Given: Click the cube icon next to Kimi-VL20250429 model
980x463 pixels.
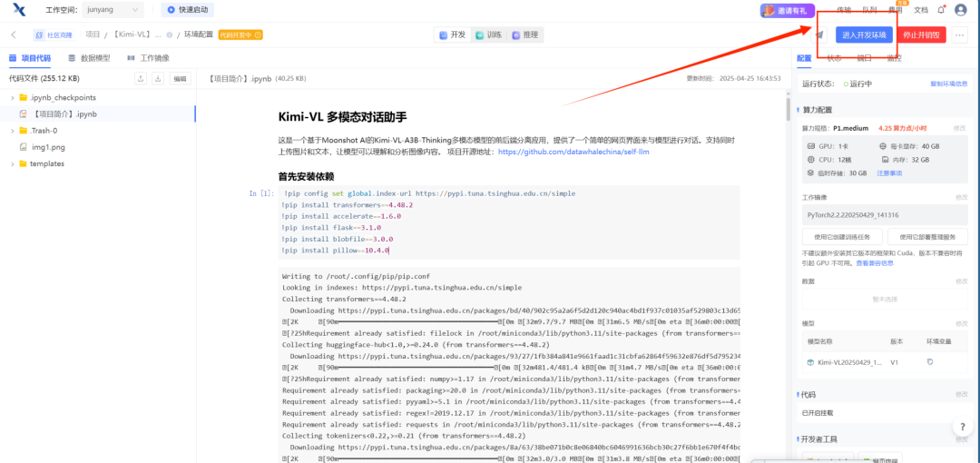Looking at the screenshot, I should point(810,361).
